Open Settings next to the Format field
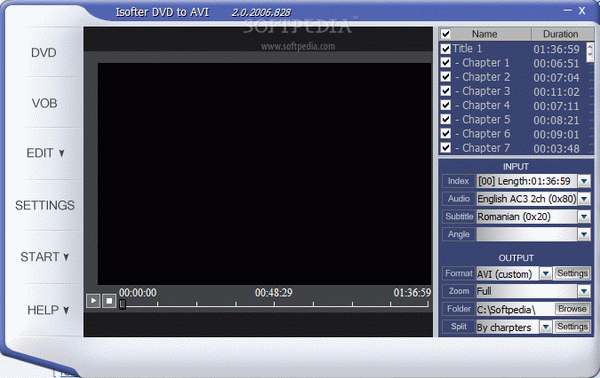Image resolution: width=600 pixels, height=378 pixels. point(572,273)
